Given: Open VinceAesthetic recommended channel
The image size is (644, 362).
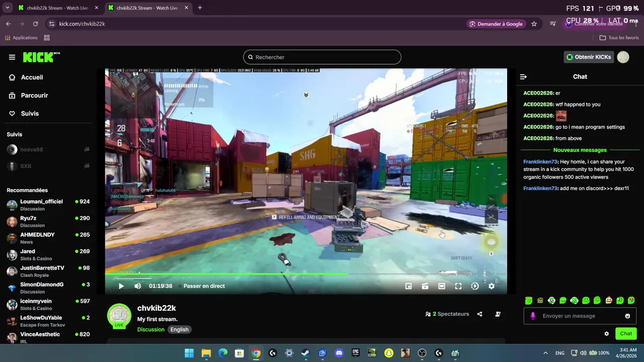Looking at the screenshot, I should pyautogui.click(x=48, y=337).
